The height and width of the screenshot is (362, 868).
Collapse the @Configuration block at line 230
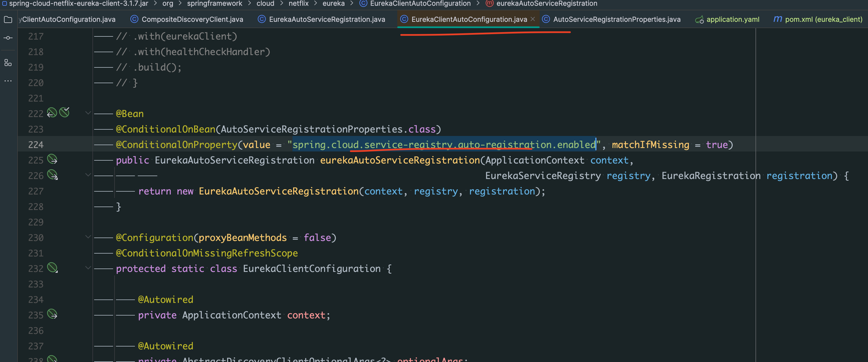[x=88, y=237]
